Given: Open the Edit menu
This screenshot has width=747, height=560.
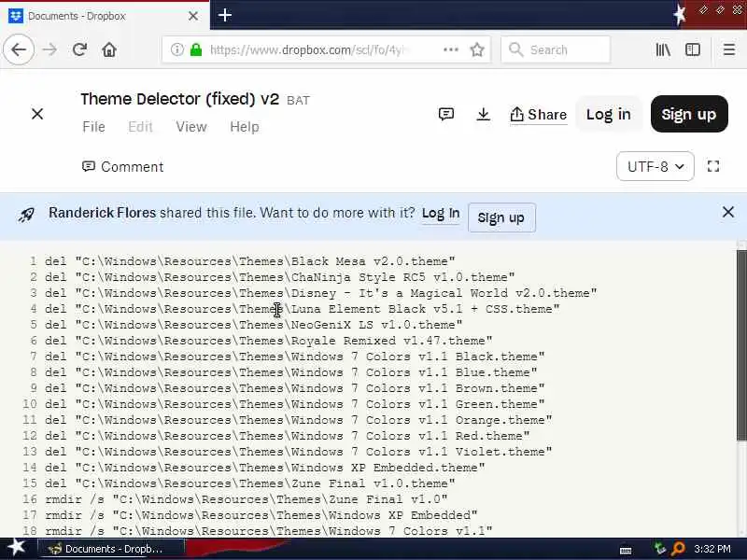Looking at the screenshot, I should pyautogui.click(x=140, y=127).
